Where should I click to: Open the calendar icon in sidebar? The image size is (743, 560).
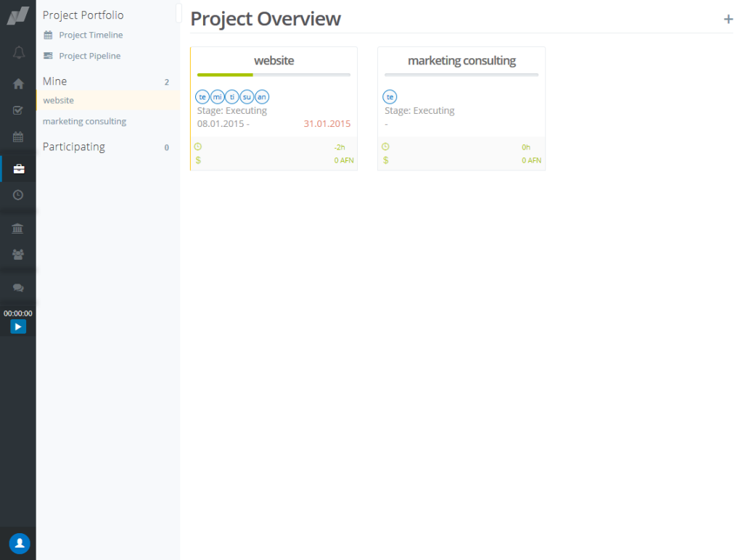(x=18, y=137)
